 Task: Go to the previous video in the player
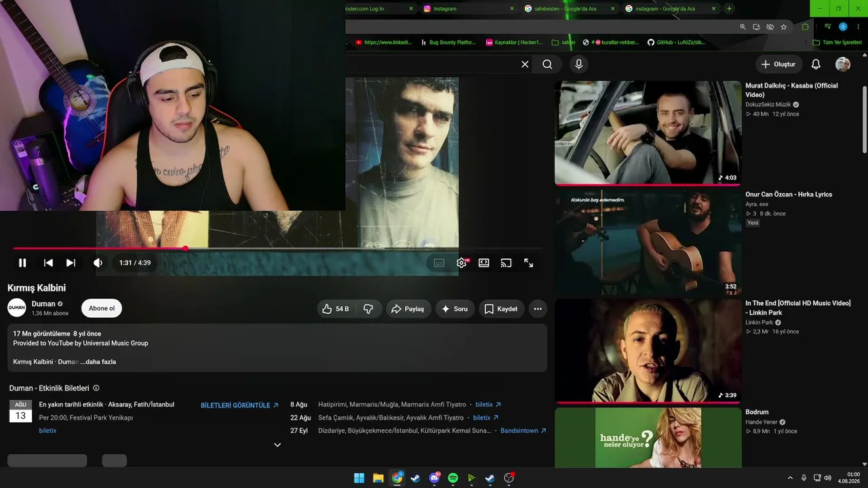tap(48, 263)
